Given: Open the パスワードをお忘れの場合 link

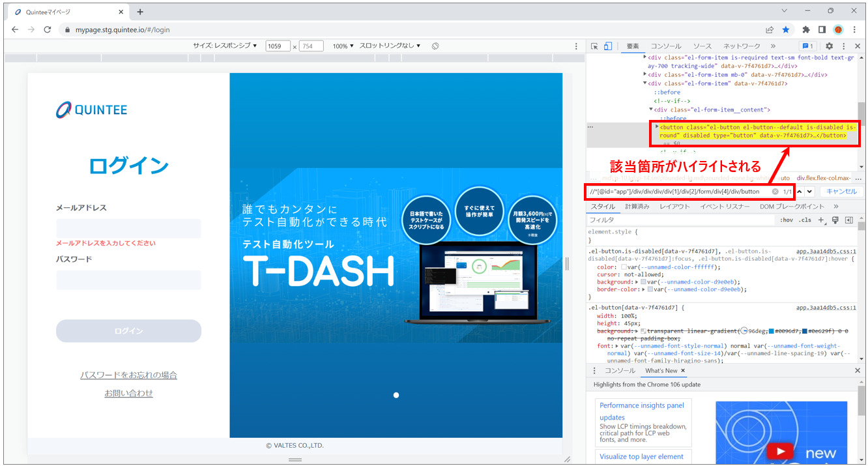Looking at the screenshot, I should click(128, 375).
